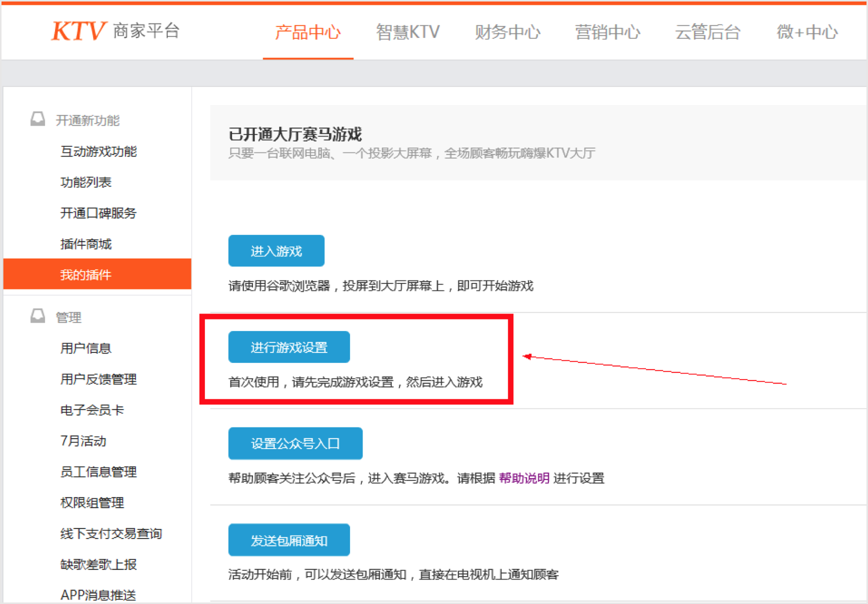Switch to the 智慧KTV tab
868x604 pixels.
pos(407,32)
